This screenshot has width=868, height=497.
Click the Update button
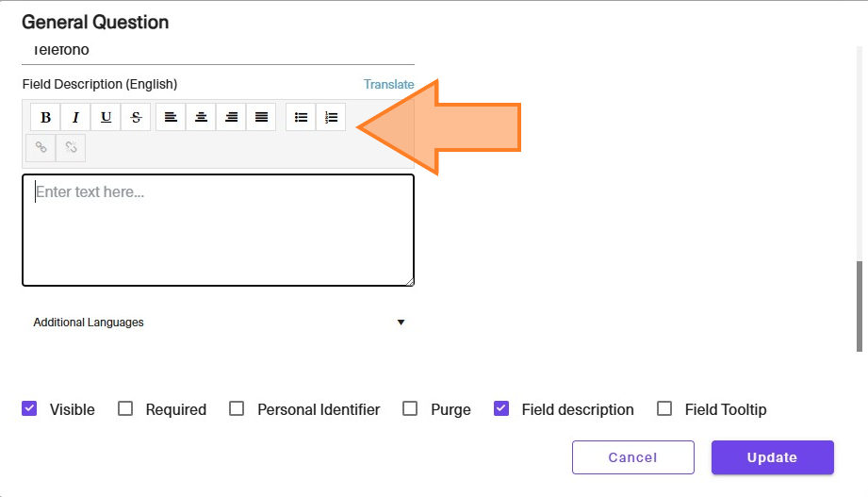click(772, 457)
